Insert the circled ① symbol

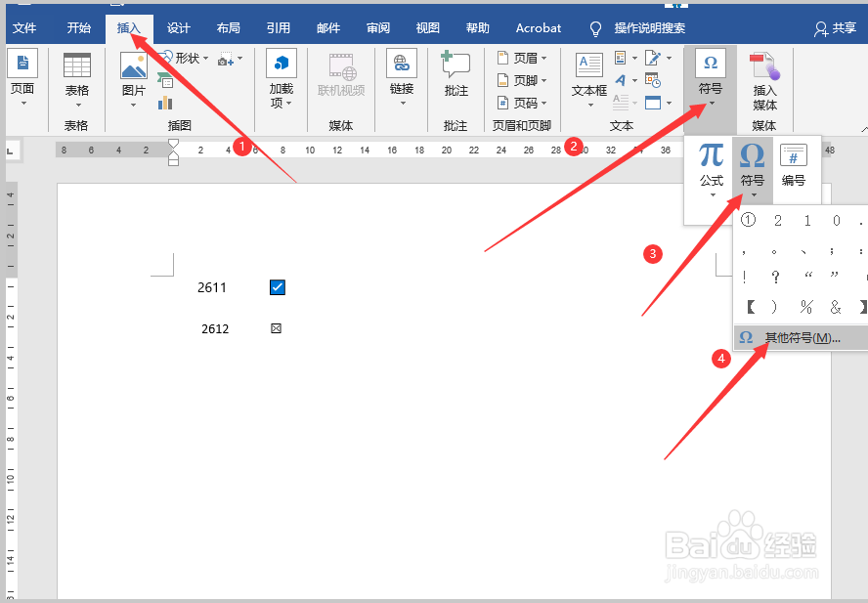[x=748, y=220]
